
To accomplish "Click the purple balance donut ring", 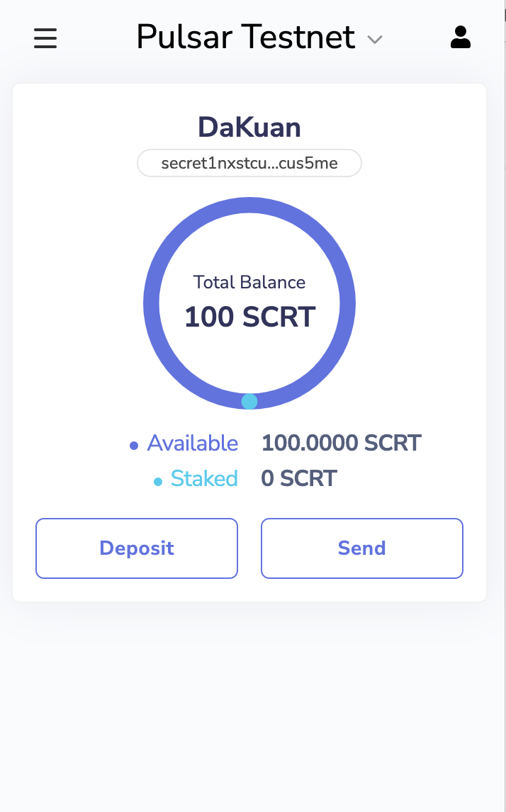I will [x=152, y=303].
